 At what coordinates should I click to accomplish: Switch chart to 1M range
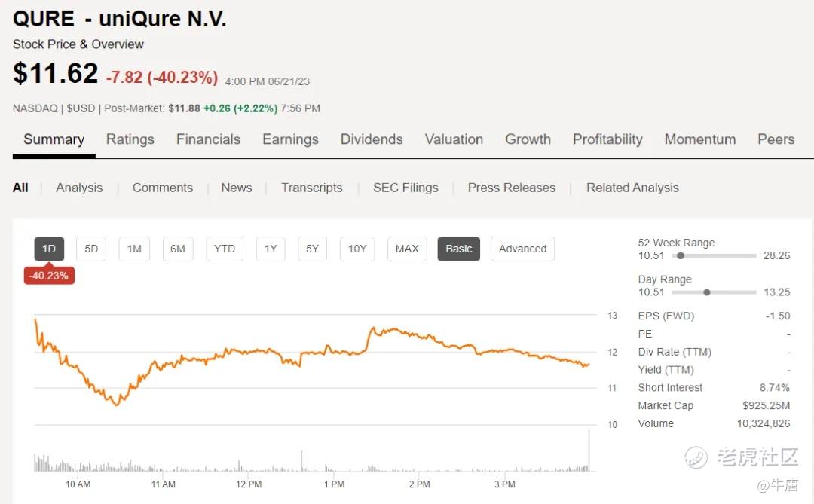point(134,249)
